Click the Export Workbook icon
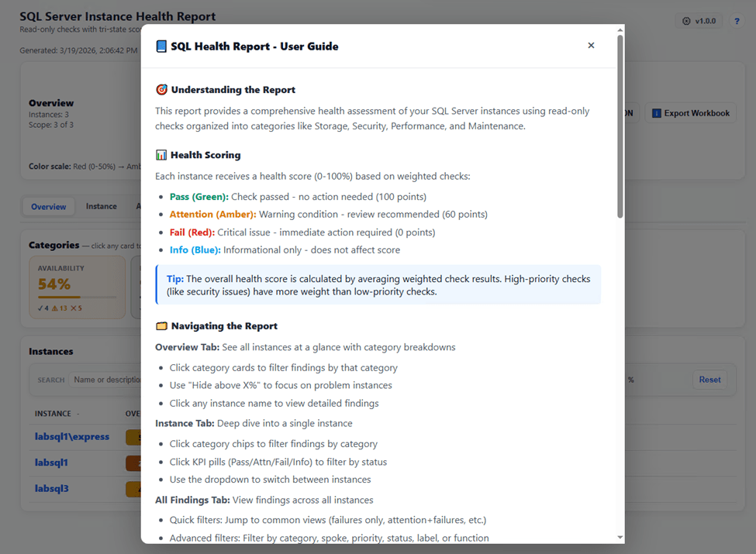Screen dimensions: 756x554 pos(656,113)
